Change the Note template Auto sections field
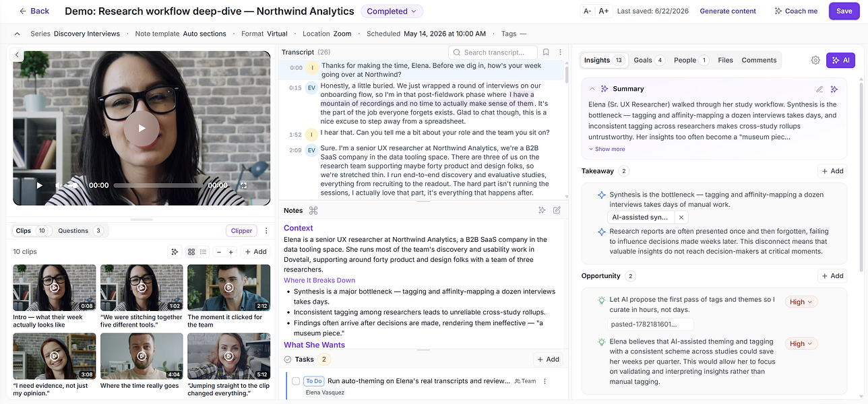 tap(181, 34)
